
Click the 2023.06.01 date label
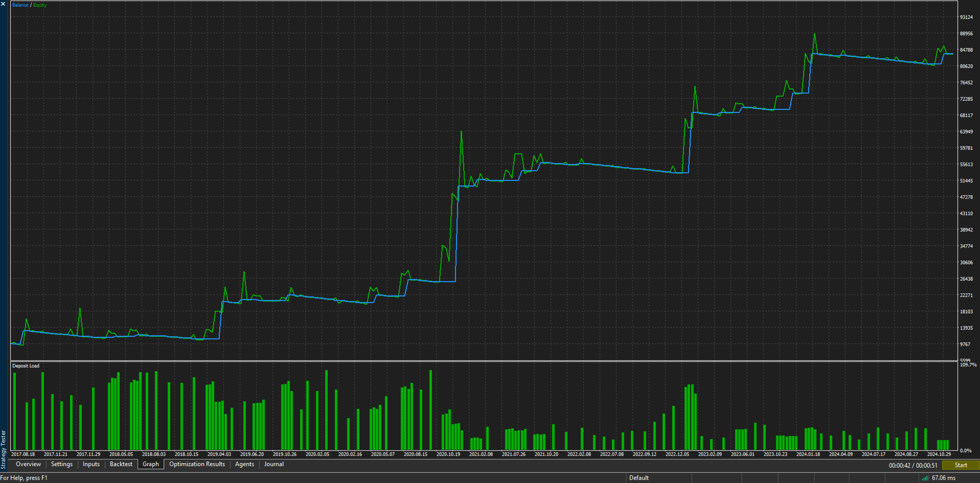pos(743,454)
